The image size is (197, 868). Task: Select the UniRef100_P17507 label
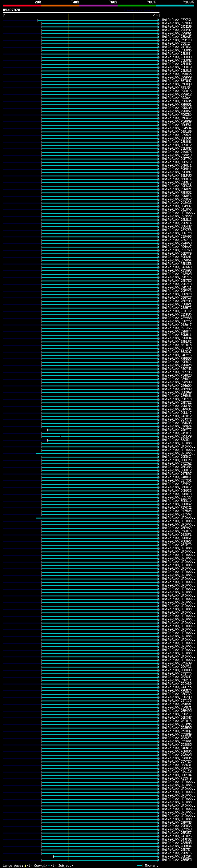(176, 514)
